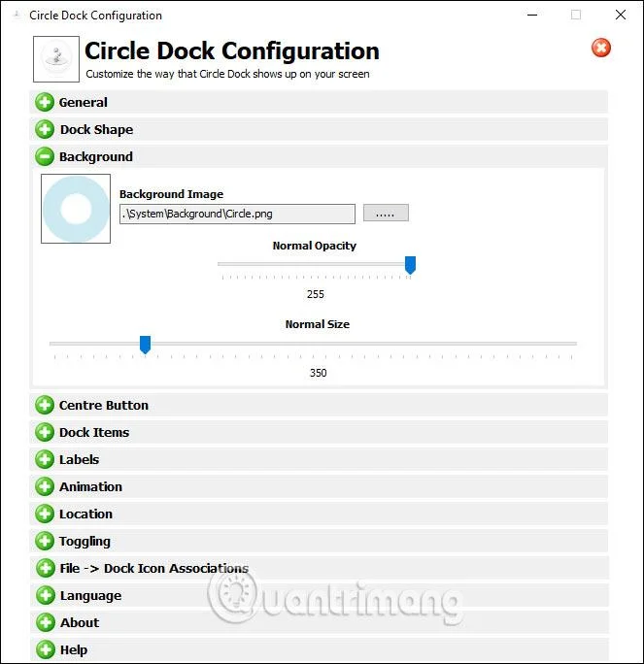Screen dimensions: 644x664
Task: Click the green plus icon beside Animation
Action: (x=45, y=486)
